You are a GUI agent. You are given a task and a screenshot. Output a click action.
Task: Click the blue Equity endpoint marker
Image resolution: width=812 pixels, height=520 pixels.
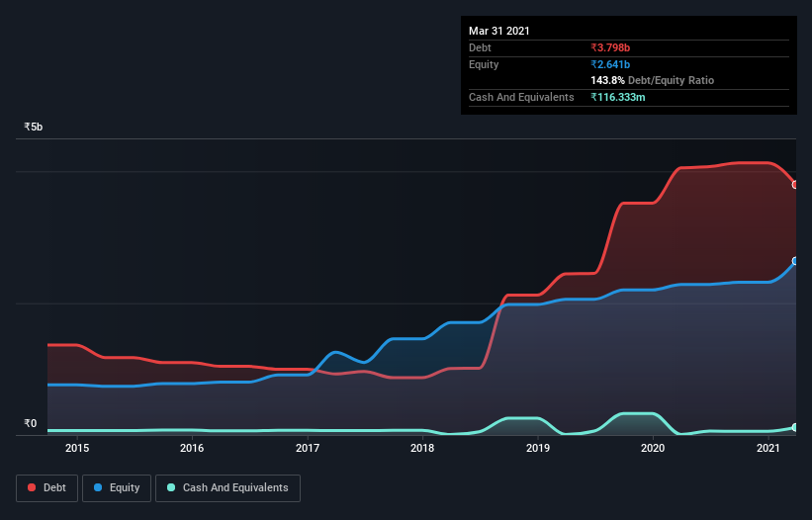pos(795,261)
